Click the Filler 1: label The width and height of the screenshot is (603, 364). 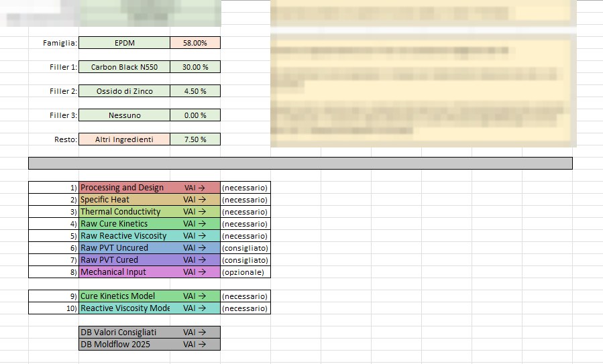(64, 67)
